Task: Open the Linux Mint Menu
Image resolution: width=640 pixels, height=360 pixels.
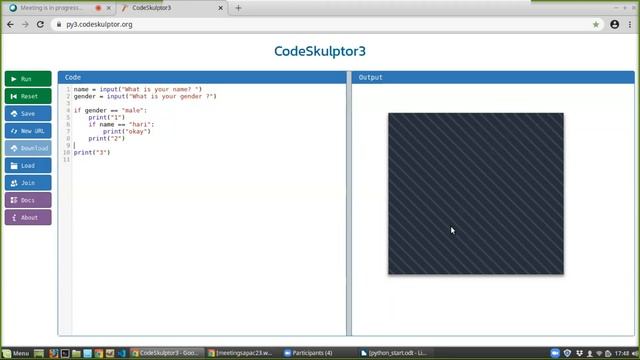Action: coord(16,353)
